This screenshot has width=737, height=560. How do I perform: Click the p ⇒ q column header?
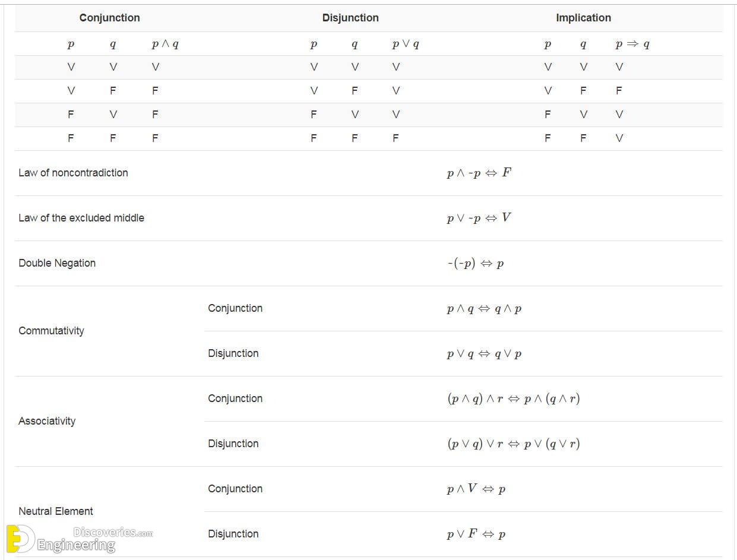click(632, 44)
